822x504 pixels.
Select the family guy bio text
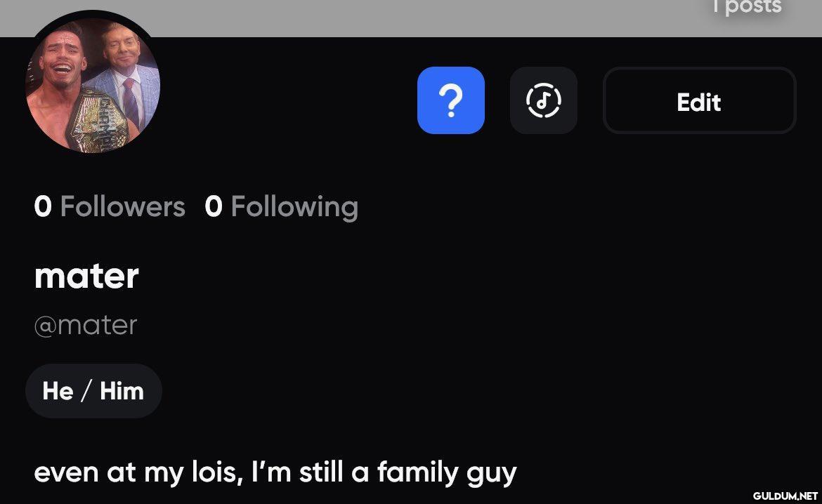click(275, 472)
